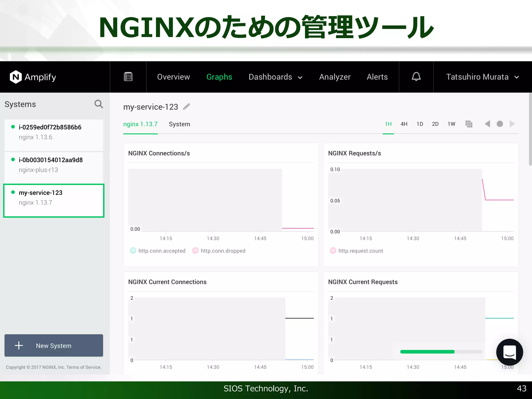Open the Tatsuhiro Murata account menu
This screenshot has height=399, width=532.
(482, 77)
